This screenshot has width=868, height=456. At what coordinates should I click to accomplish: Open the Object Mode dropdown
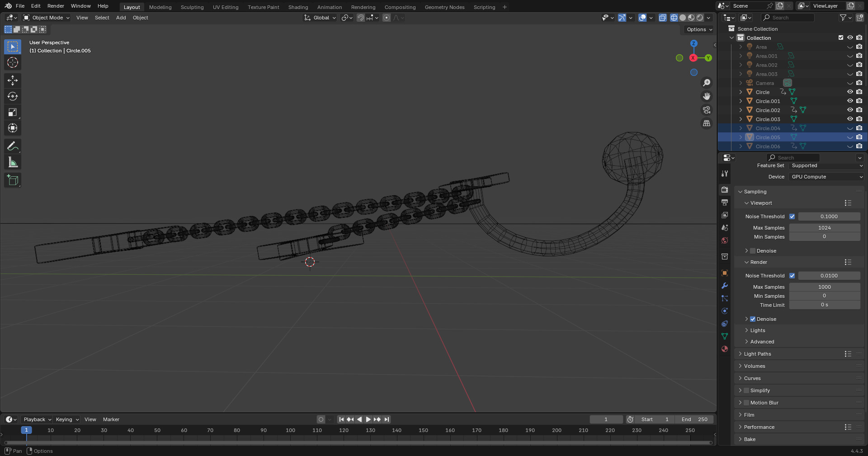[46, 18]
